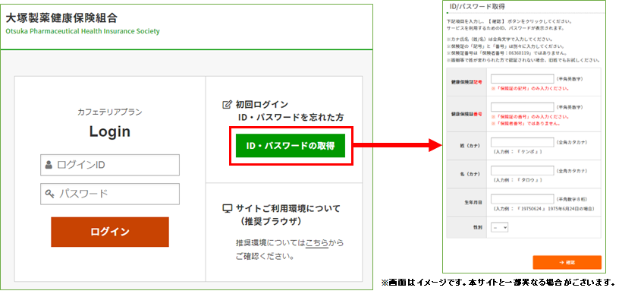
Task: Focus the 姓(カナ) input field
Action: click(x=522, y=142)
